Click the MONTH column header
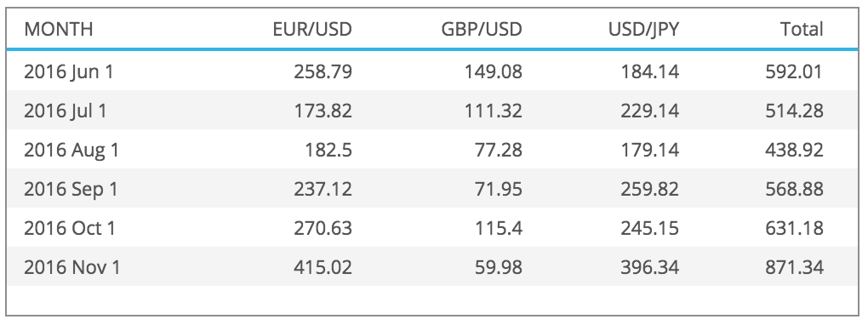The width and height of the screenshot is (868, 325). [x=59, y=29]
